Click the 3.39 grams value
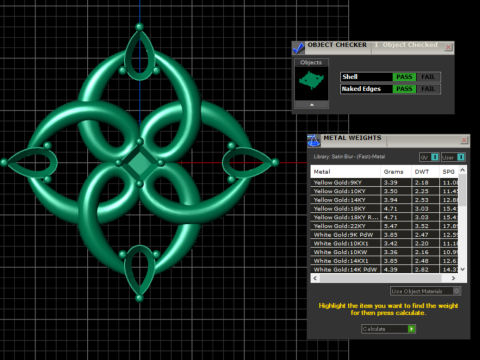Image resolution: width=480 pixels, height=360 pixels. [390, 183]
